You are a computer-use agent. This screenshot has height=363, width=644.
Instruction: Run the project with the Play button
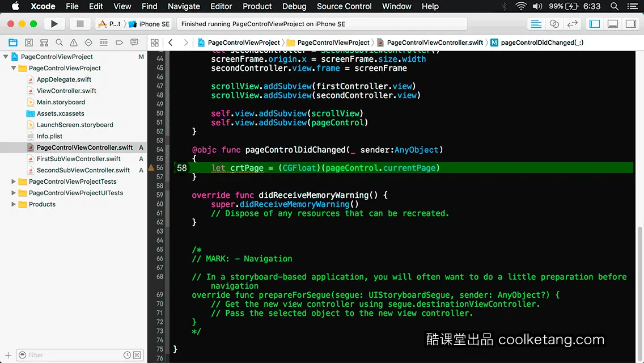[54, 24]
